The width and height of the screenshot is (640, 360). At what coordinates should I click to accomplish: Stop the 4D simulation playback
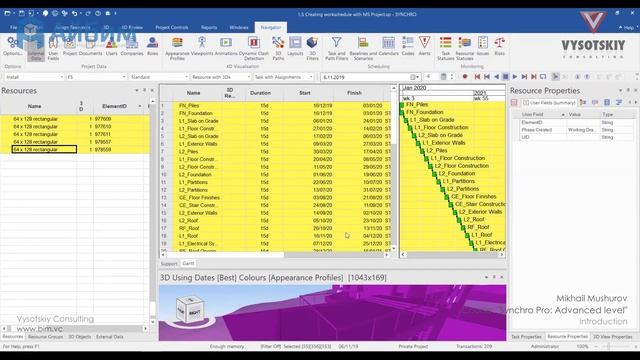(x=505, y=77)
